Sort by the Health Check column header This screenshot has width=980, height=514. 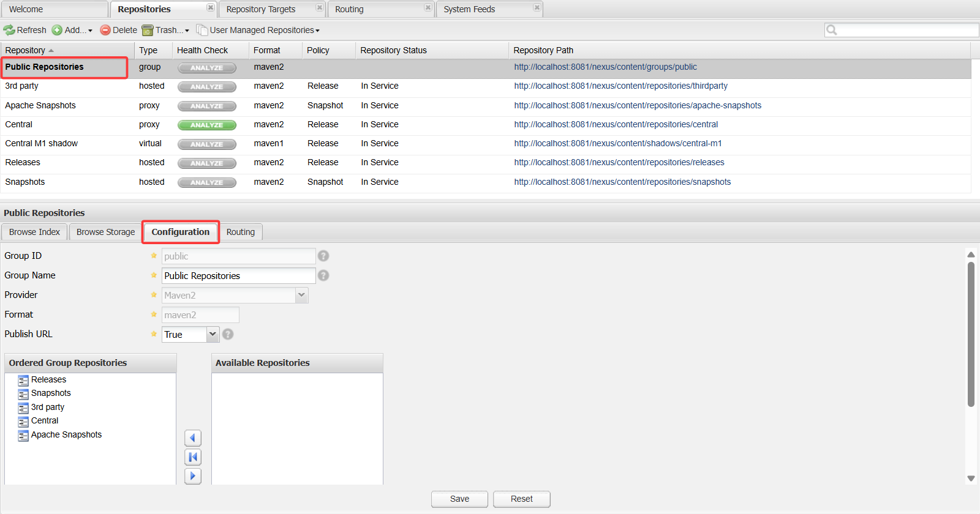point(210,50)
